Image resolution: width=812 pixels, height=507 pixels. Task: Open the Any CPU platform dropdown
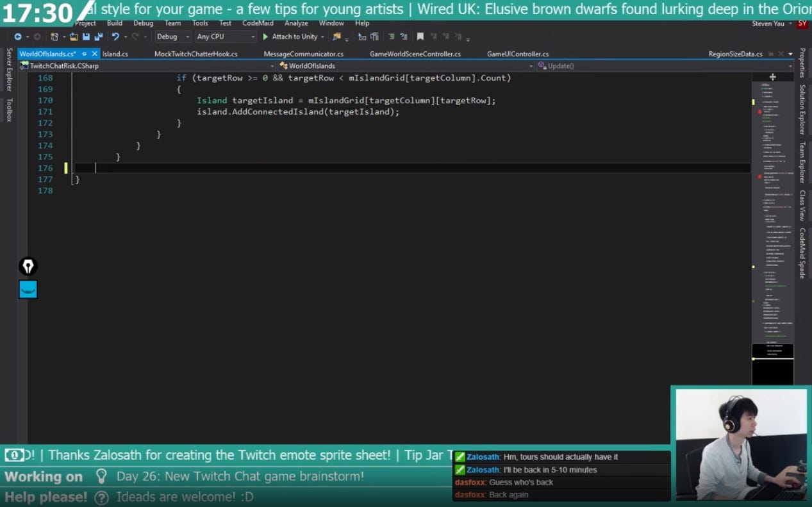click(226, 37)
